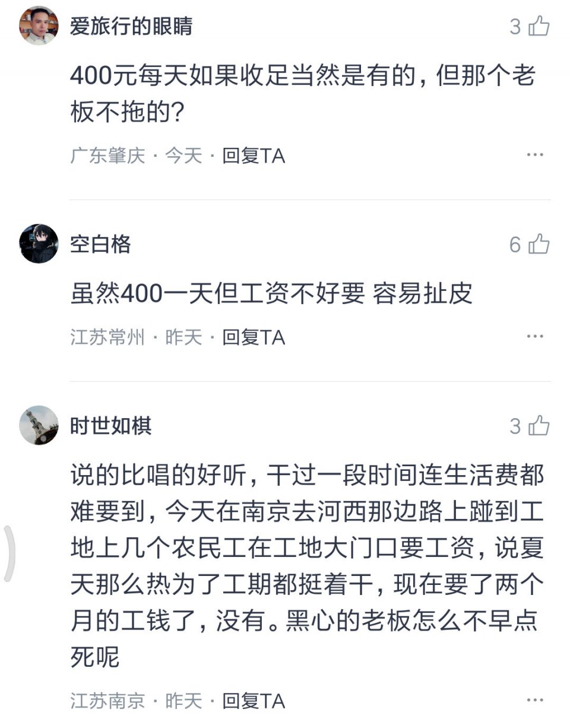
Task: Reply to the 江苏常州 comment
Action: pyautogui.click(x=254, y=338)
